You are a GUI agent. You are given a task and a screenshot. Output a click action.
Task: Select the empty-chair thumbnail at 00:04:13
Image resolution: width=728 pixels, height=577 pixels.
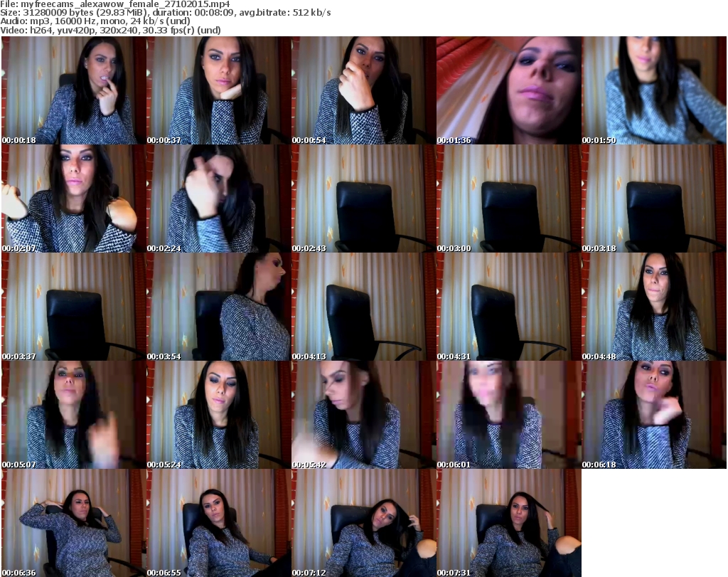point(363,307)
